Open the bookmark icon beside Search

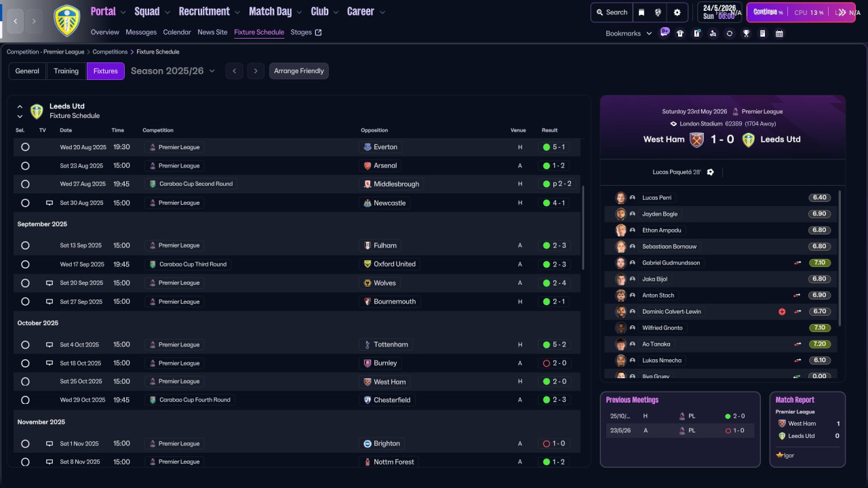pos(642,12)
